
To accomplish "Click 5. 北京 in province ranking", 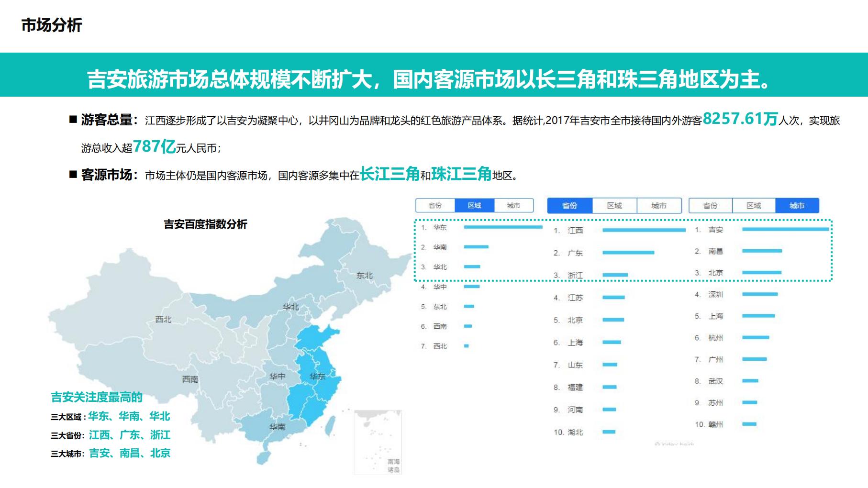I will point(568,320).
